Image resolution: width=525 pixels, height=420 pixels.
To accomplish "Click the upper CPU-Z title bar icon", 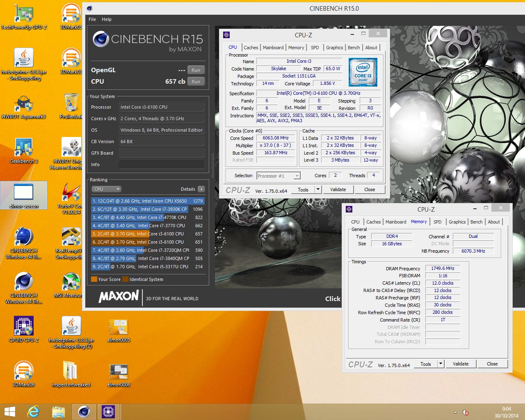I will pyautogui.click(x=226, y=35).
